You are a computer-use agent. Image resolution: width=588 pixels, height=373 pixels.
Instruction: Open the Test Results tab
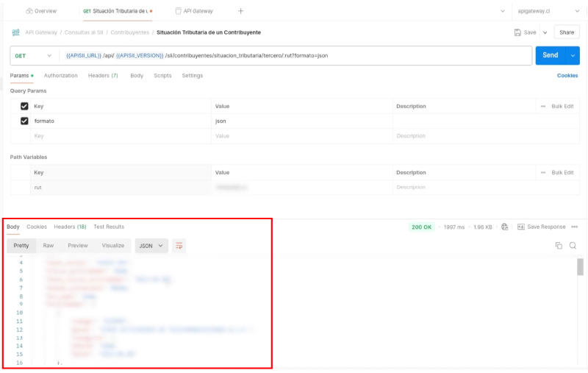pyautogui.click(x=109, y=227)
